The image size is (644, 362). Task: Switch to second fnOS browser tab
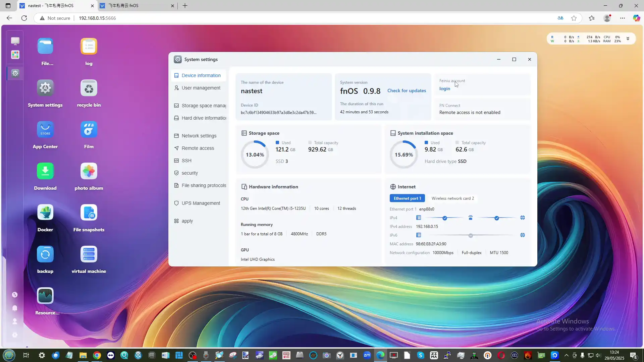[138, 6]
